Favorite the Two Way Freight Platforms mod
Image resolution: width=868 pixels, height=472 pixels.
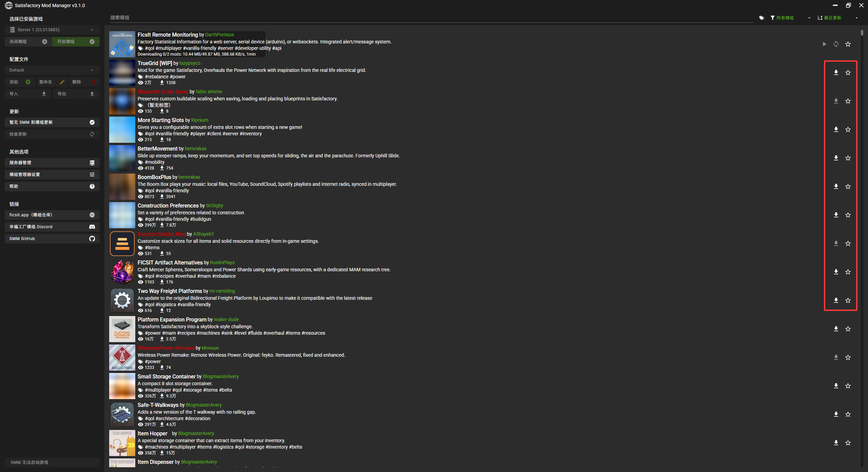click(x=848, y=300)
